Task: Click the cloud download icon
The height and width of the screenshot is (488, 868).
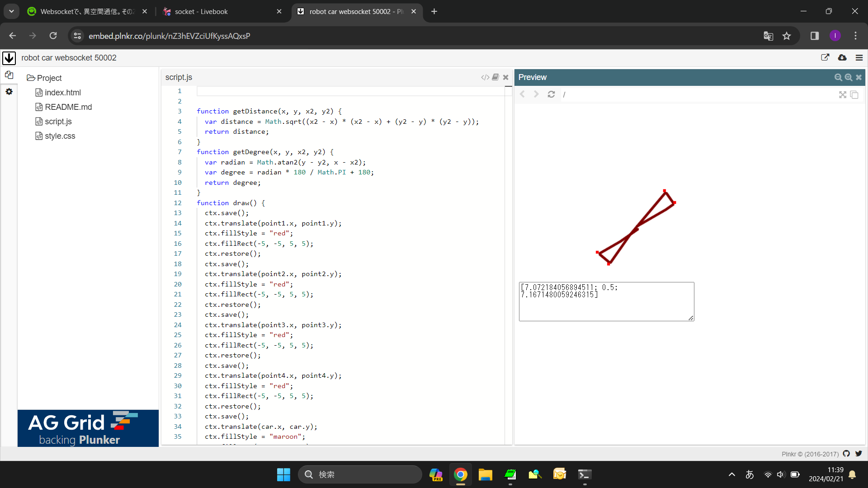Action: tap(842, 57)
